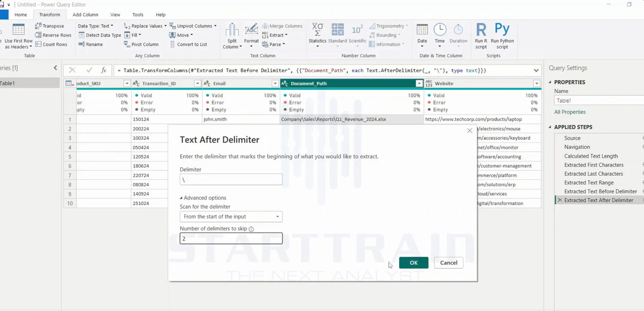Click the Number of delimiters to skip field

pyautogui.click(x=231, y=238)
